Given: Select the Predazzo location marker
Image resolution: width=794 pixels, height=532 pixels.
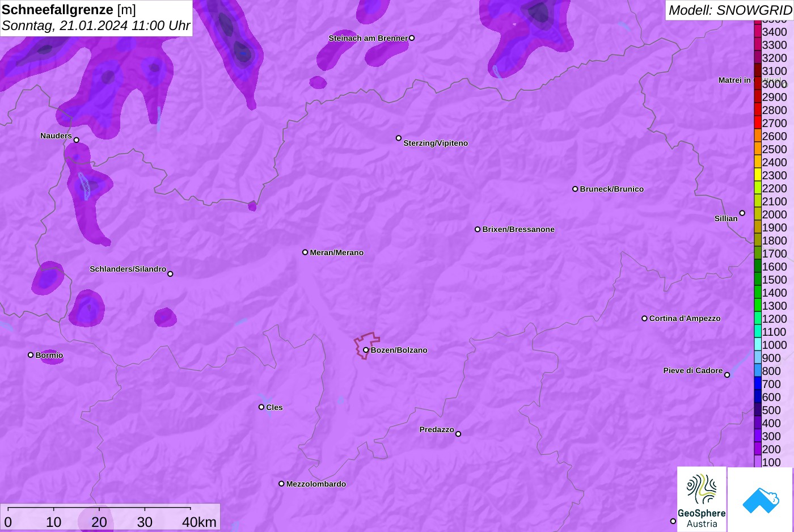Looking at the screenshot, I should pos(458,434).
